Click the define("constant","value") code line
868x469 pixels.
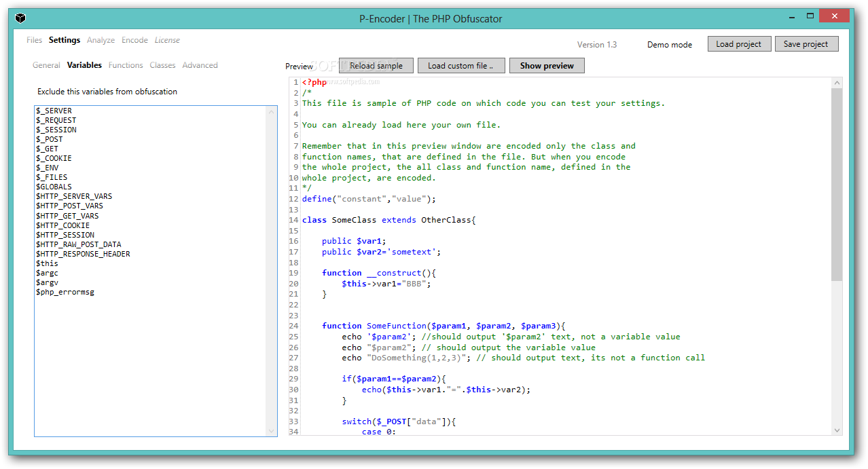tap(369, 199)
